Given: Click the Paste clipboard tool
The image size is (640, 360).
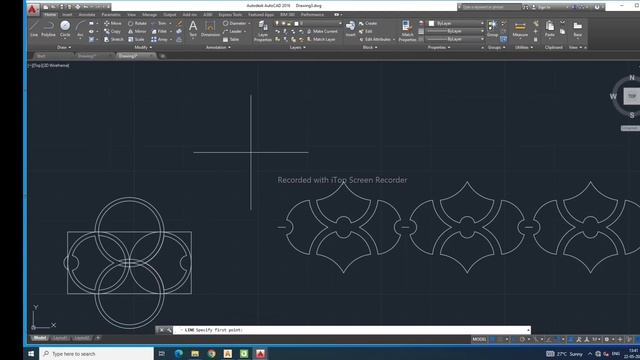Looking at the screenshot, I should click(550, 29).
